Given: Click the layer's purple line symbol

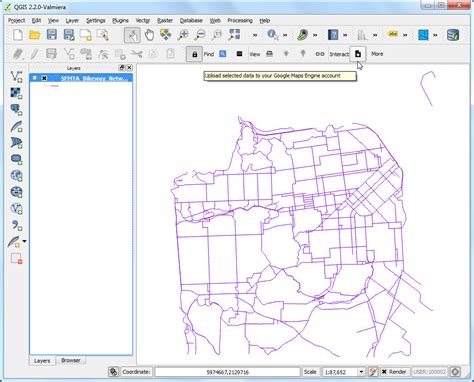Looking at the screenshot, I should (55, 86).
